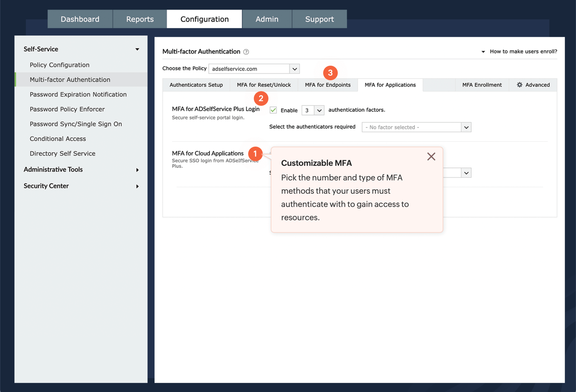Image resolution: width=576 pixels, height=392 pixels.
Task: Switch to the Reports tab
Action: click(x=140, y=19)
